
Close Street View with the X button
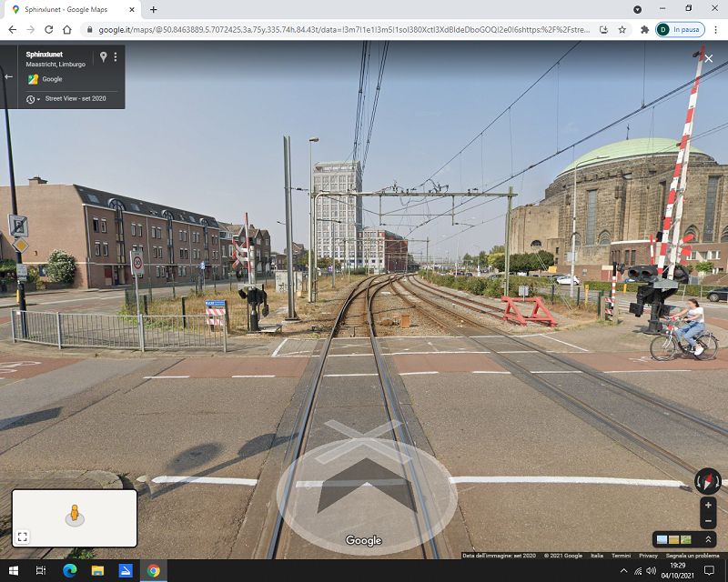coord(708,59)
